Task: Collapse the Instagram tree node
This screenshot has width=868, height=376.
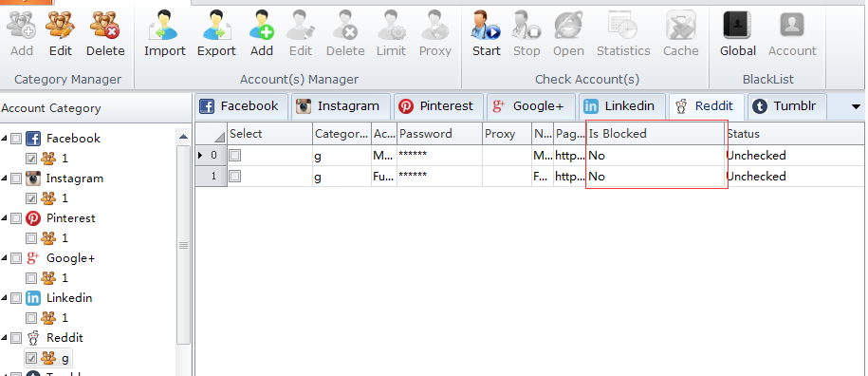Action: pyautogui.click(x=5, y=179)
